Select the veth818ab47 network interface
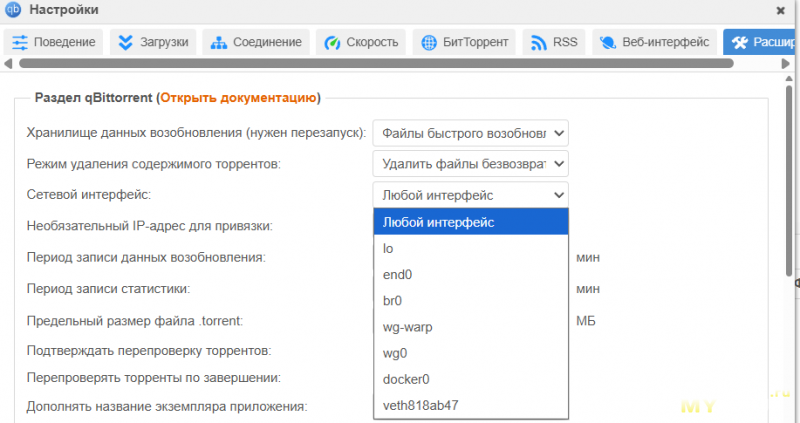The height and width of the screenshot is (423, 800). [x=471, y=405]
